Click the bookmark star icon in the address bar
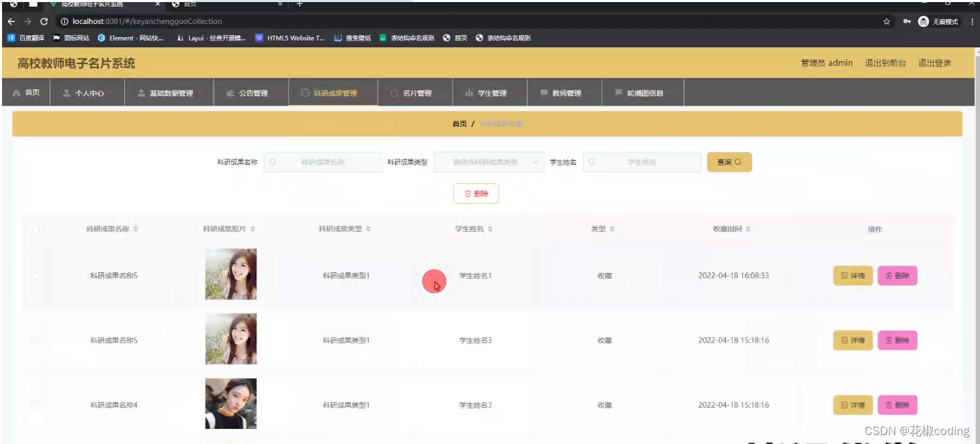 886,21
